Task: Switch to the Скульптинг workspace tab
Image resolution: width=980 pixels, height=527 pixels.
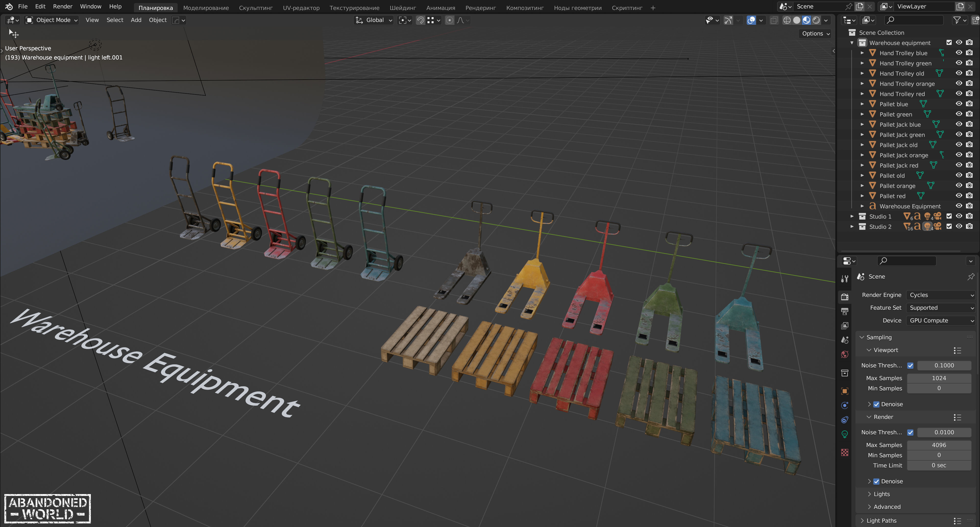Action: click(256, 8)
